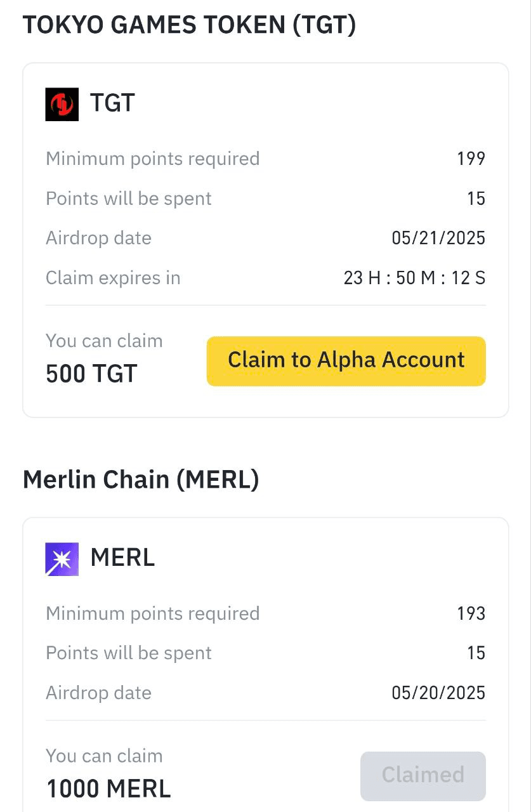Click the red TGT token logo
The height and width of the screenshot is (812, 531).
click(62, 104)
